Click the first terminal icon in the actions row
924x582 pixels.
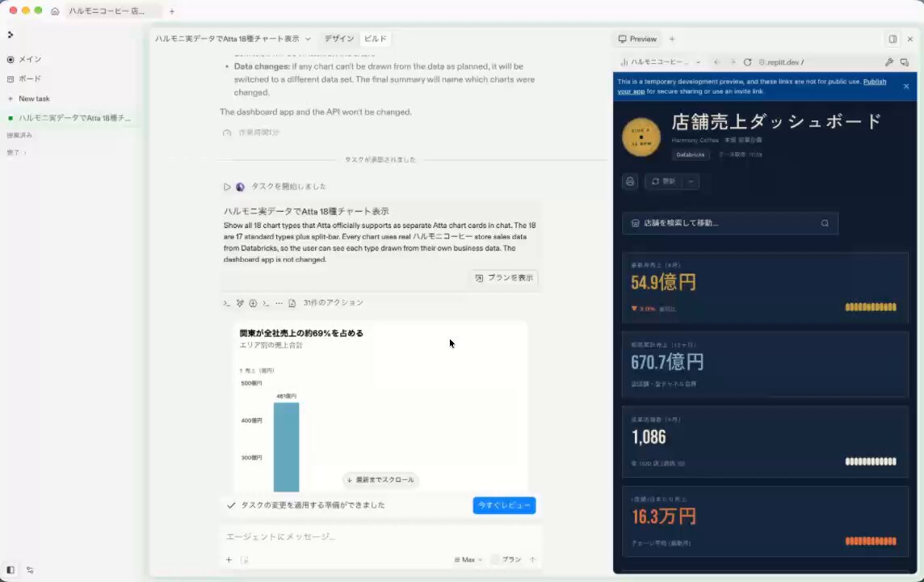point(227,303)
